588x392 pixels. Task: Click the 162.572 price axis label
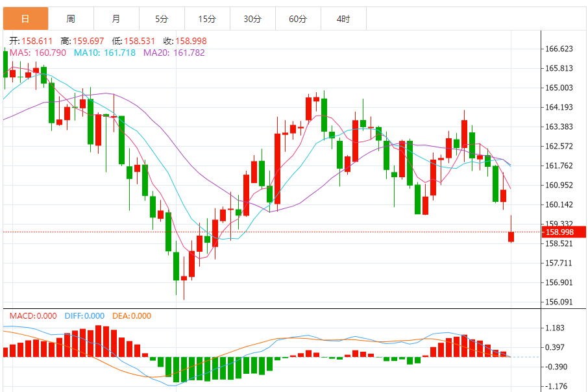pos(559,146)
